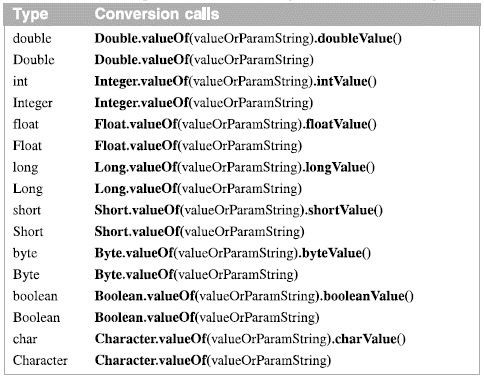Viewport: 484px width, 378px height.
Task: Select the int type row label
Action: tap(20, 81)
